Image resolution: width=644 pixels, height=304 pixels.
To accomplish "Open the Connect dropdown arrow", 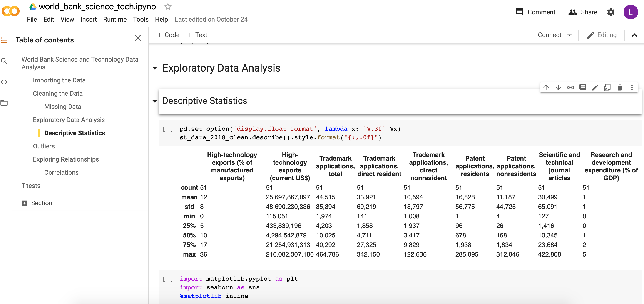I will click(x=569, y=35).
